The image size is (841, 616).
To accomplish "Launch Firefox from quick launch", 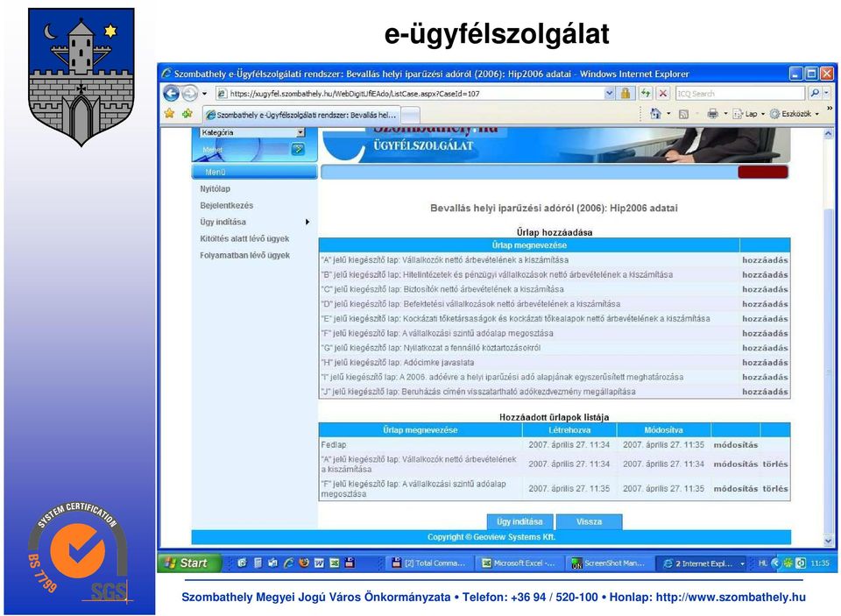I will tap(304, 563).
